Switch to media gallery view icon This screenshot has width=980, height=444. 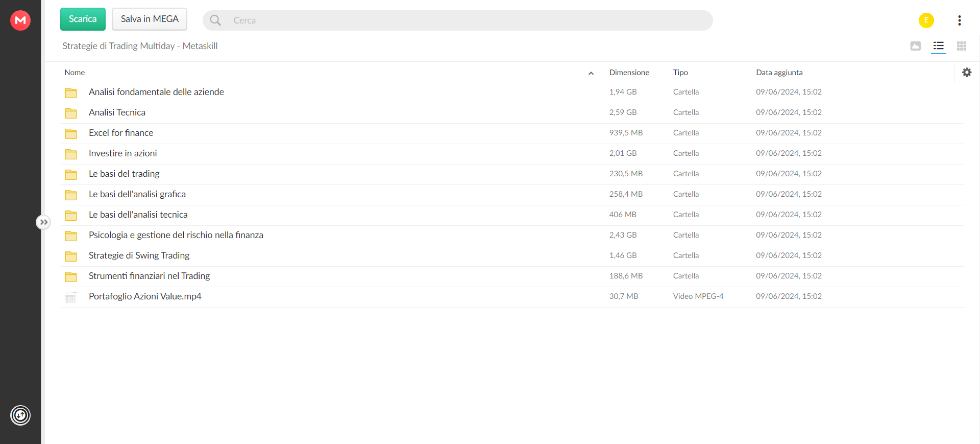tap(916, 46)
